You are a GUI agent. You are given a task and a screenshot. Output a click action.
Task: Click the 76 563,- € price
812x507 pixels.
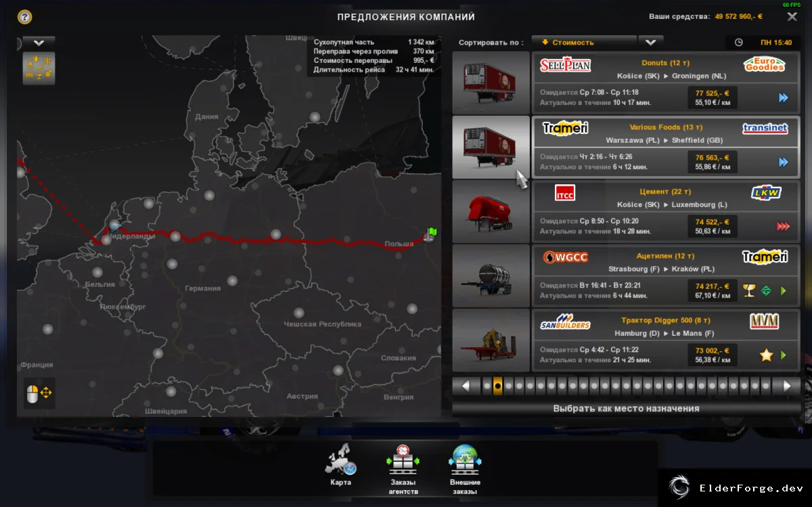(x=712, y=157)
